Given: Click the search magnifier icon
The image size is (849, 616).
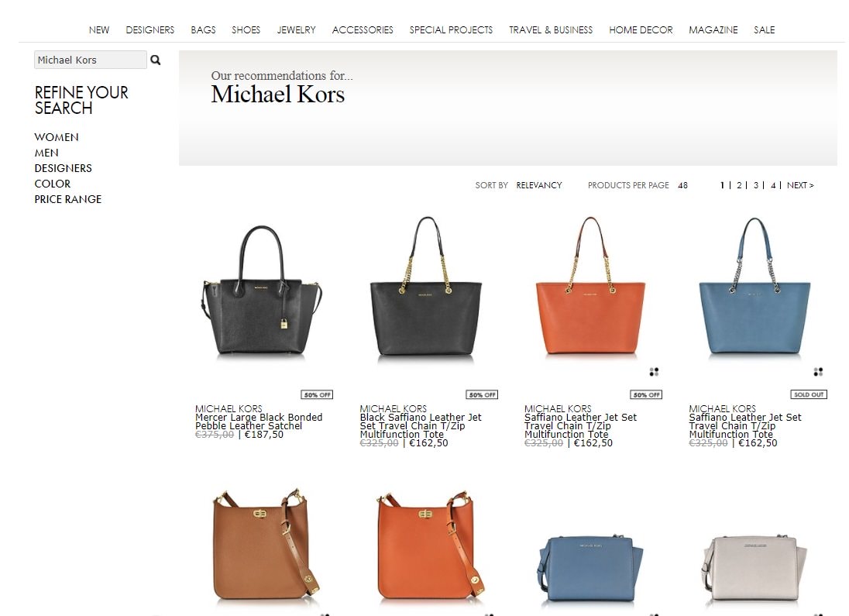Looking at the screenshot, I should pyautogui.click(x=156, y=60).
